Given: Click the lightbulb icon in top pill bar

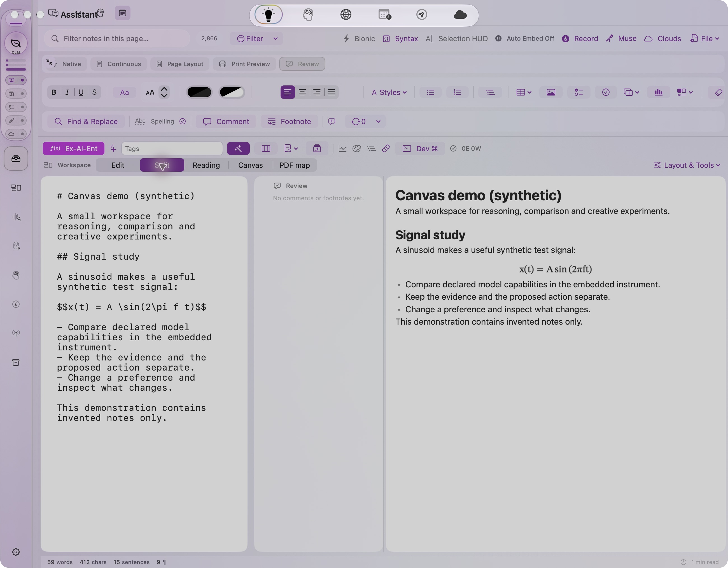Looking at the screenshot, I should pyautogui.click(x=268, y=15).
